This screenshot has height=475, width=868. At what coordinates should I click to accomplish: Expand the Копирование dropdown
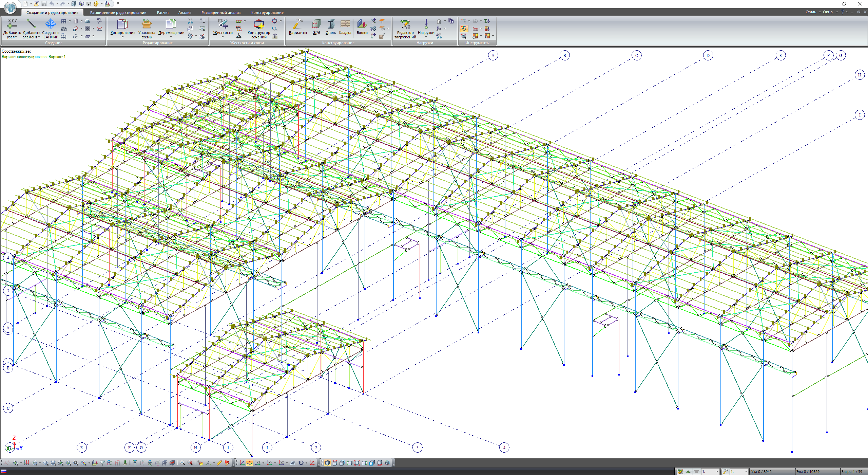(x=122, y=37)
